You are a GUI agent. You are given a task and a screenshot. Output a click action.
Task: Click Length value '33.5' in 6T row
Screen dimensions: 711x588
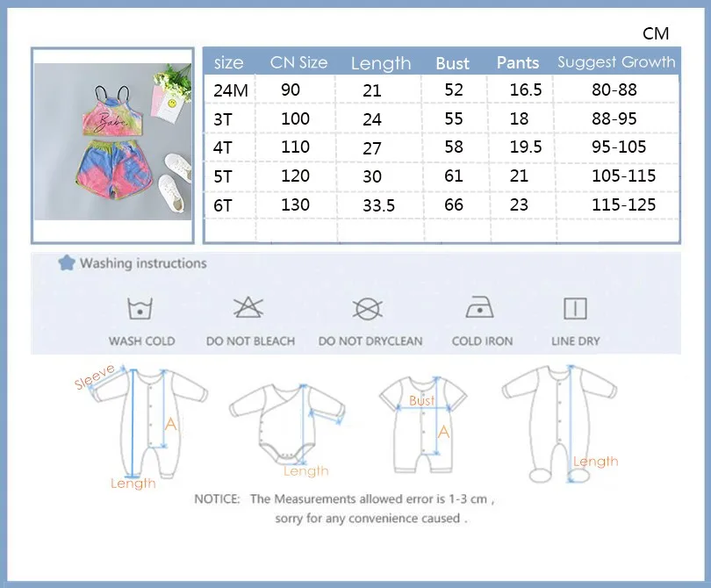(378, 206)
